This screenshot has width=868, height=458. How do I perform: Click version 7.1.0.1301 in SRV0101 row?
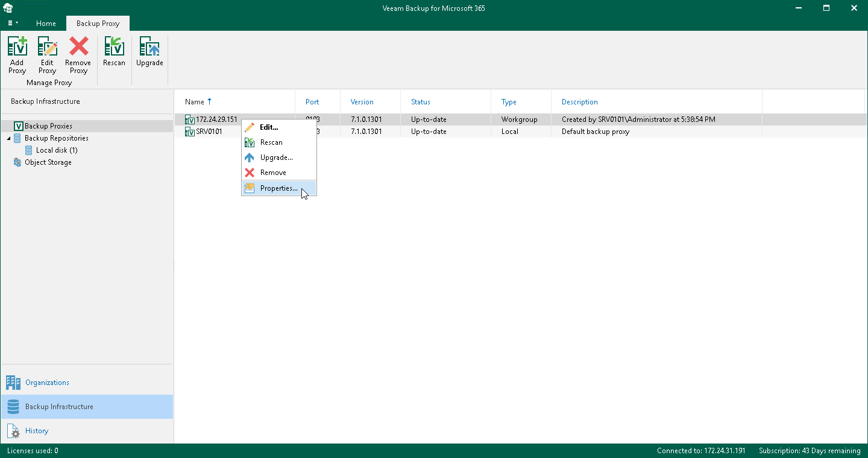tap(366, 132)
